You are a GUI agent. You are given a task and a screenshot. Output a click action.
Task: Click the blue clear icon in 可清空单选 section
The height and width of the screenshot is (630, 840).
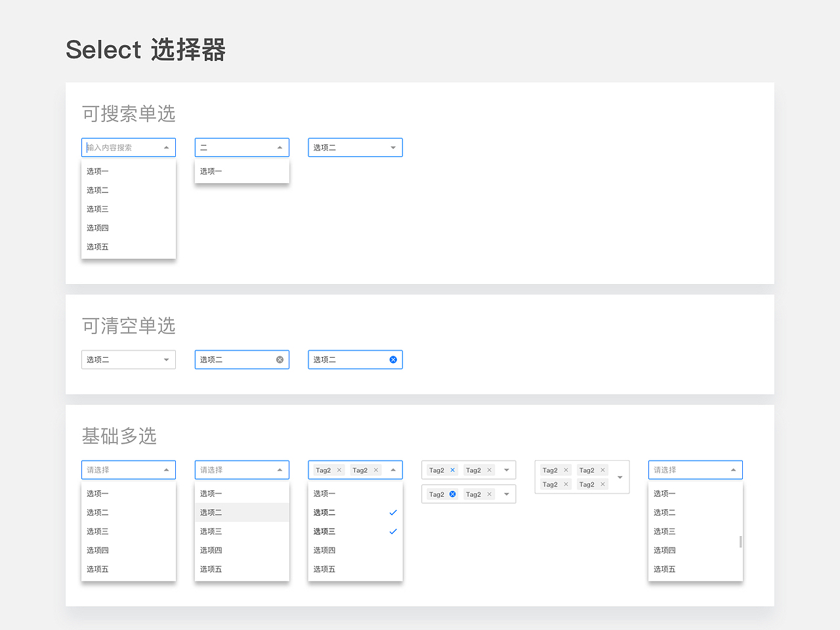click(x=392, y=359)
